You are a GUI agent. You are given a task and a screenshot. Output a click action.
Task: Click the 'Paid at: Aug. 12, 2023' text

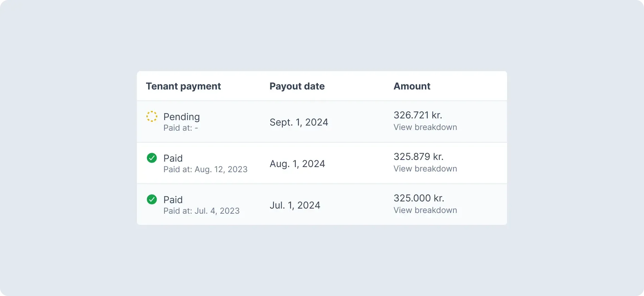tap(205, 169)
